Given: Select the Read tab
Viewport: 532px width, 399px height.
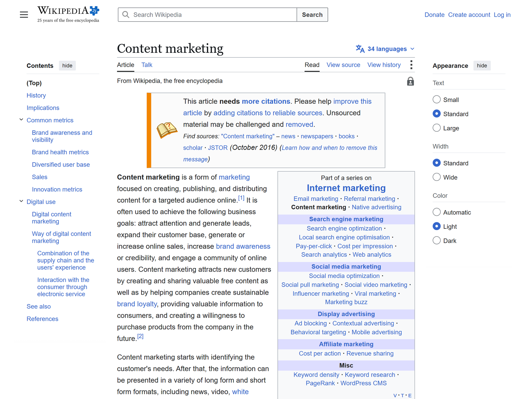Looking at the screenshot, I should tap(312, 65).
